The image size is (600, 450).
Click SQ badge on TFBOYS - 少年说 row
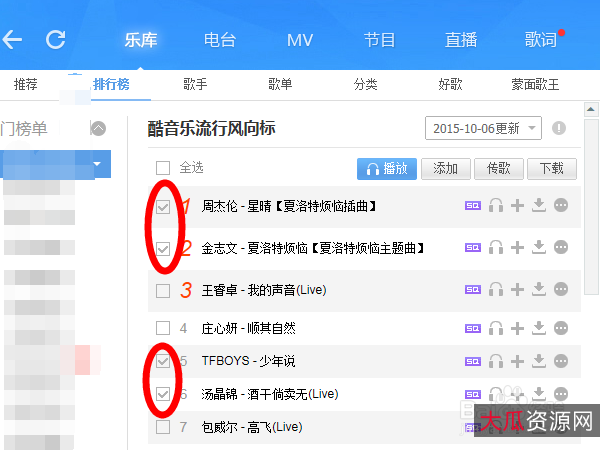pyautogui.click(x=473, y=362)
